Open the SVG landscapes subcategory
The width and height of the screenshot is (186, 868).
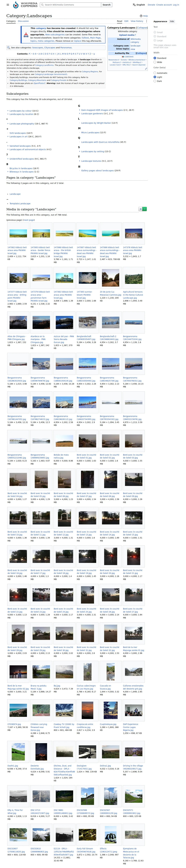(18, 133)
